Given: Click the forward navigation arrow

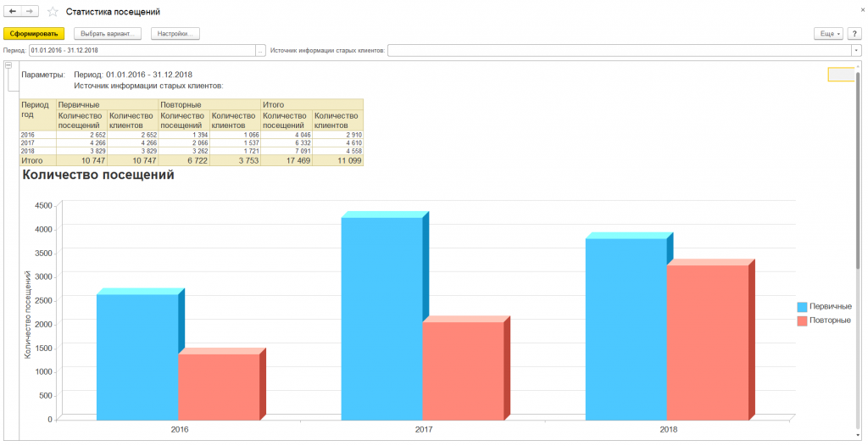Looking at the screenshot, I should click(x=31, y=12).
